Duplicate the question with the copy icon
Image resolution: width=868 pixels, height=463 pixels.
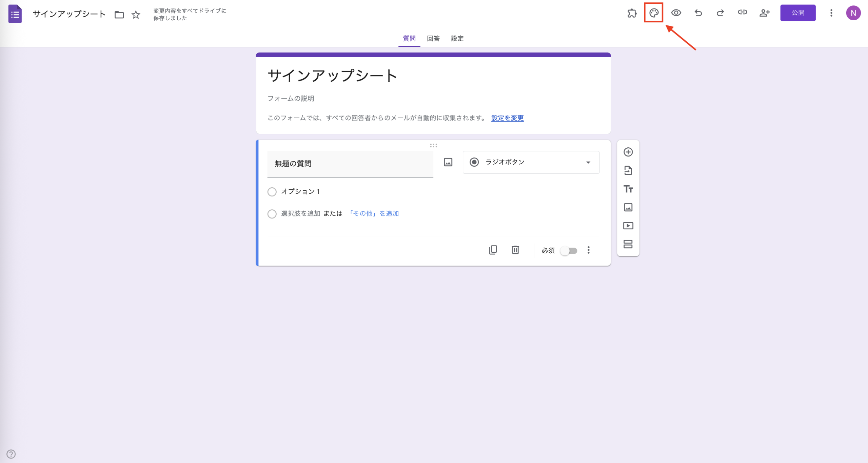point(493,250)
